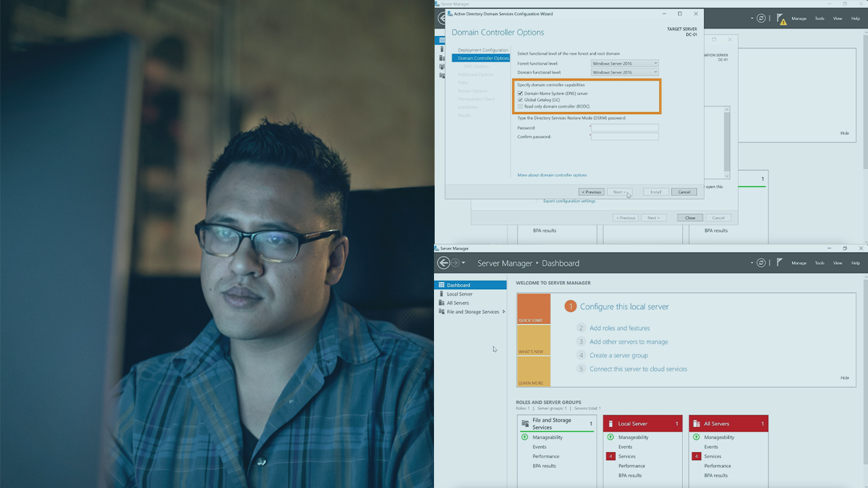Click red Services alert badge in Local Server tile

click(610, 456)
